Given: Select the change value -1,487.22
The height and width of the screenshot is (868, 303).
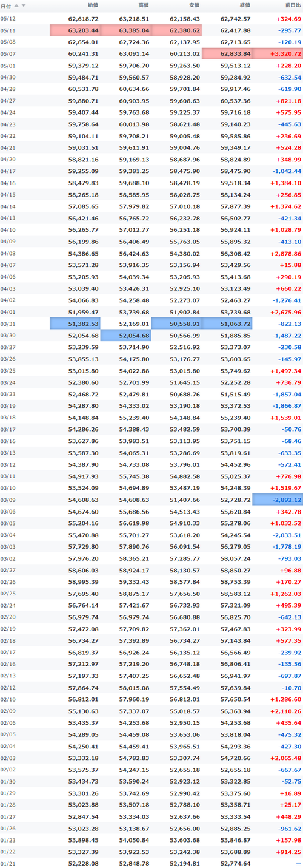Looking at the screenshot, I should 286,335.
